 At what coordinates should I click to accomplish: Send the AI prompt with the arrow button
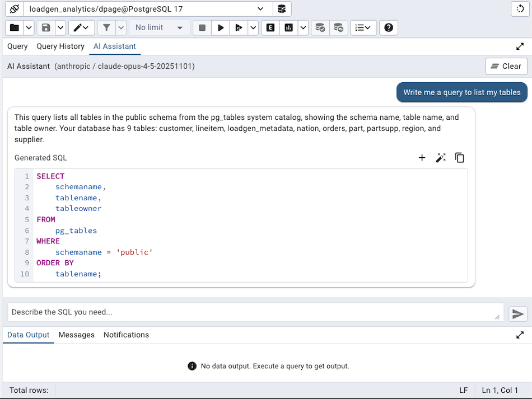point(517,313)
